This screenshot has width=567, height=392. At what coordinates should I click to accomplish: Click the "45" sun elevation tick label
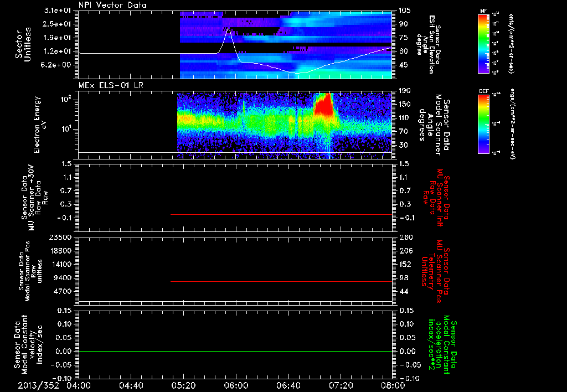click(x=403, y=65)
